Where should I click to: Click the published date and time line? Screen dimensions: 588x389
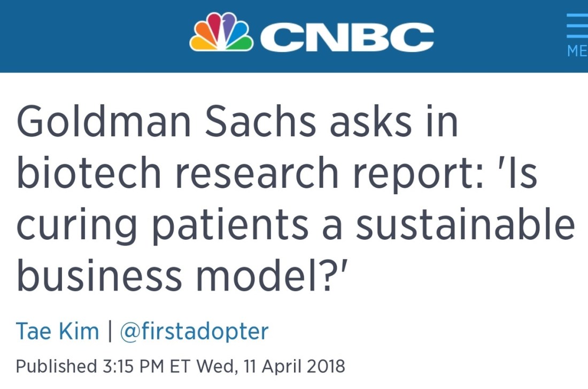click(x=181, y=367)
